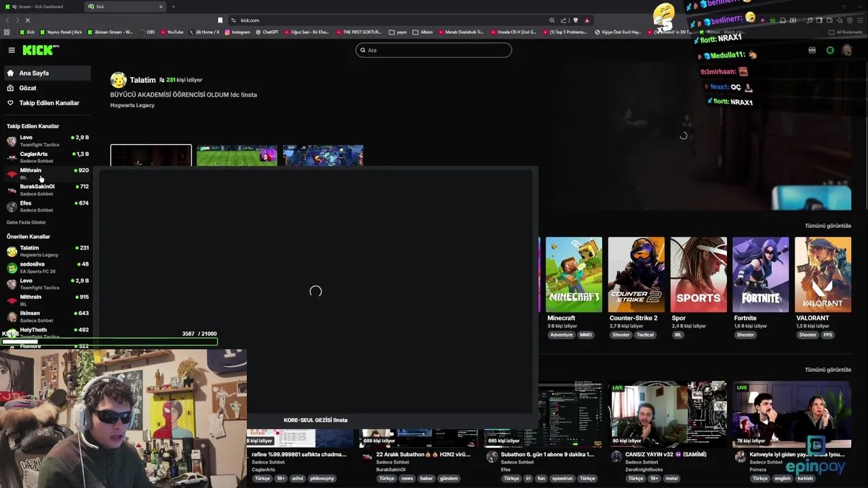Click the Ara search input field
Image resolution: width=868 pixels, height=488 pixels.
pos(433,50)
